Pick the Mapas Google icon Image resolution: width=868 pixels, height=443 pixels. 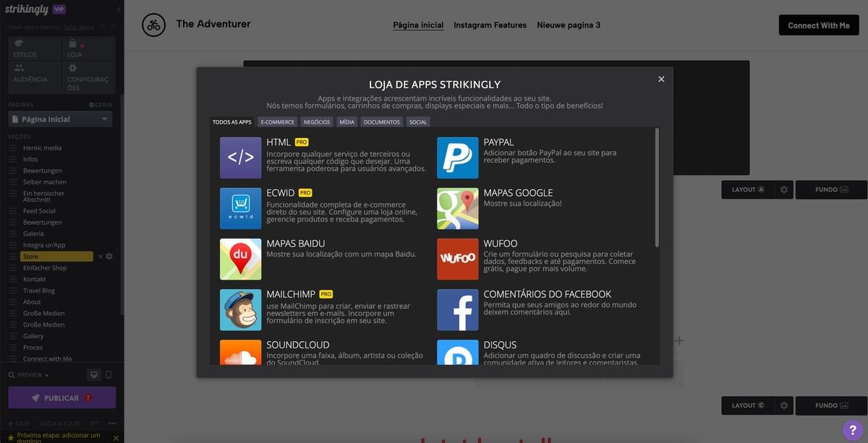[457, 208]
